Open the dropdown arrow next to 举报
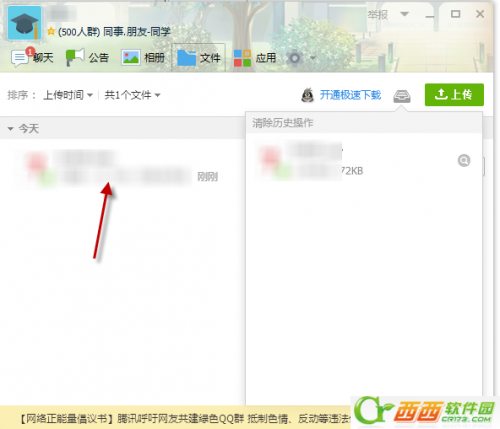Image resolution: width=500 pixels, height=429 pixels. pos(404,14)
